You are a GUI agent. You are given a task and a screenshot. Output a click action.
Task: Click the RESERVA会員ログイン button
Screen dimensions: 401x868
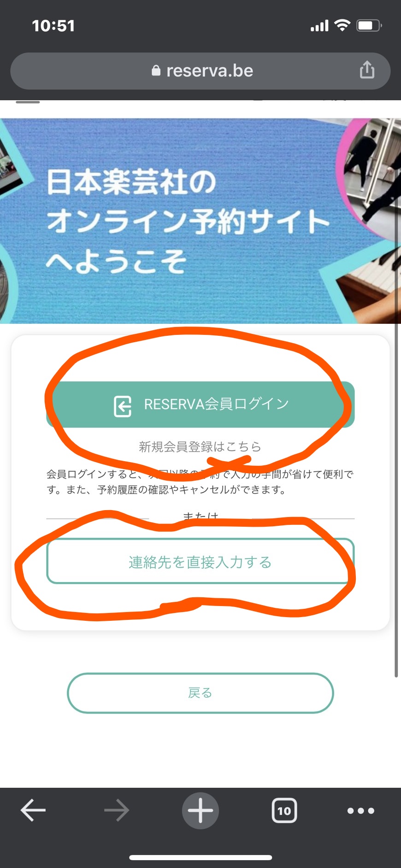coord(200,404)
